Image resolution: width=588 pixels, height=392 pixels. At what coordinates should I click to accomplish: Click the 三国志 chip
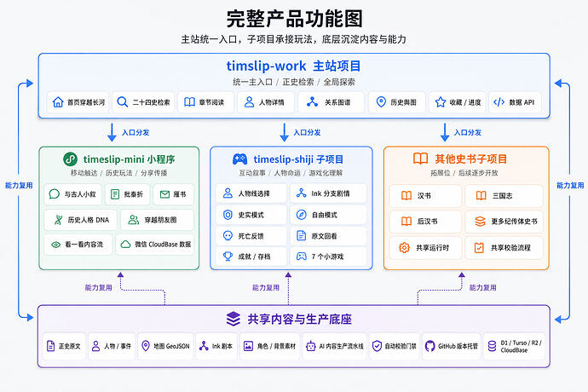(504, 195)
